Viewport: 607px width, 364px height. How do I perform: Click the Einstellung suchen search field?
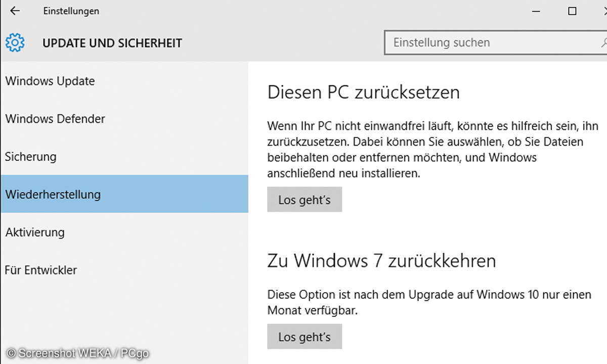[x=496, y=42]
